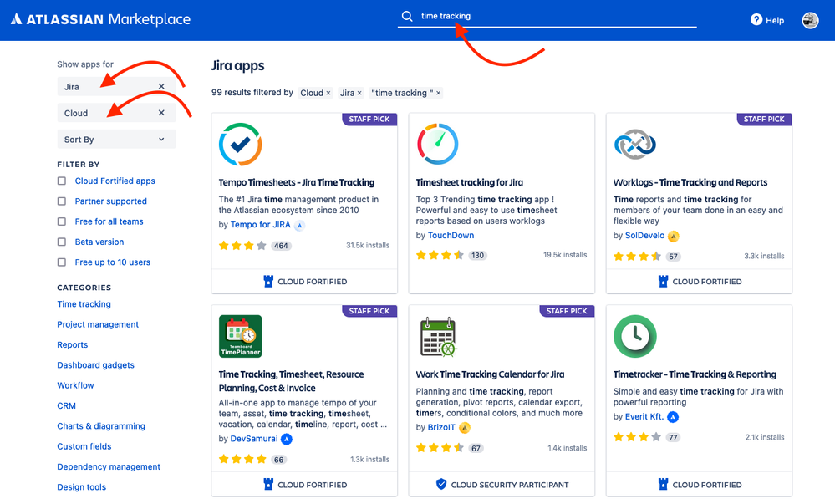The height and width of the screenshot is (504, 835).
Task: Tick the Free for all teams checkbox
Action: point(62,221)
